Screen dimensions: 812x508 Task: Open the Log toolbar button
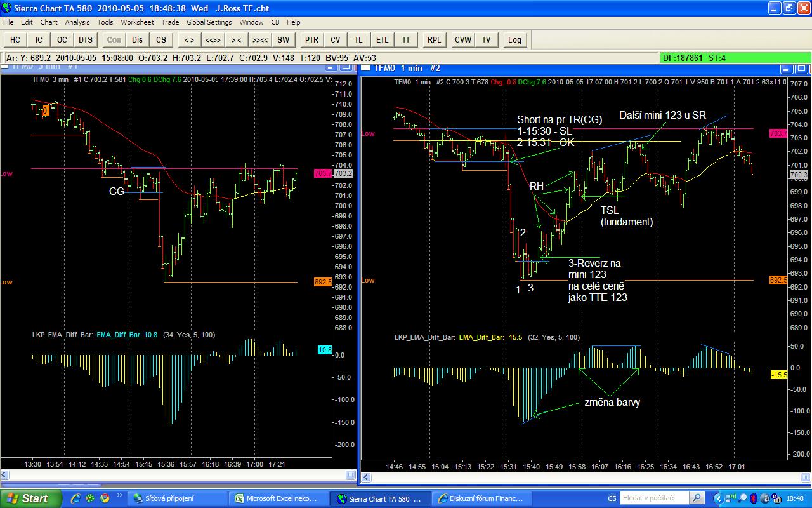[514, 39]
